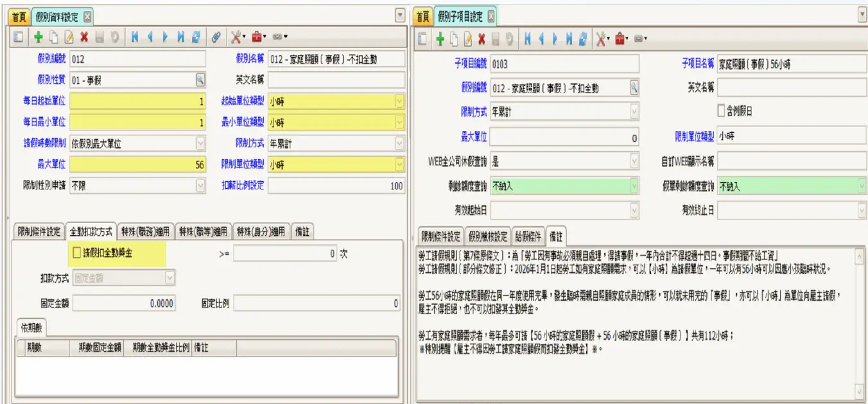
Task: Expand the 請假時數限制 dropdown
Action: coord(200,143)
